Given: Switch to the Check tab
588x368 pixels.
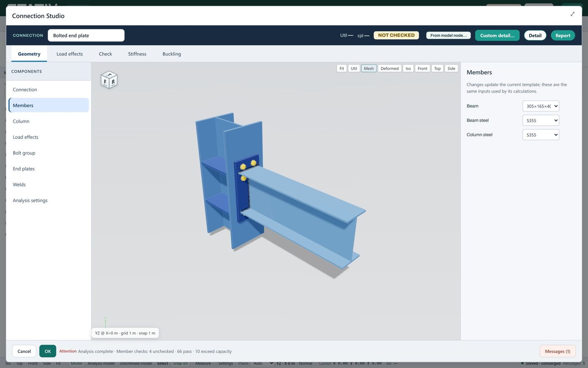Looking at the screenshot, I should click(x=105, y=54).
